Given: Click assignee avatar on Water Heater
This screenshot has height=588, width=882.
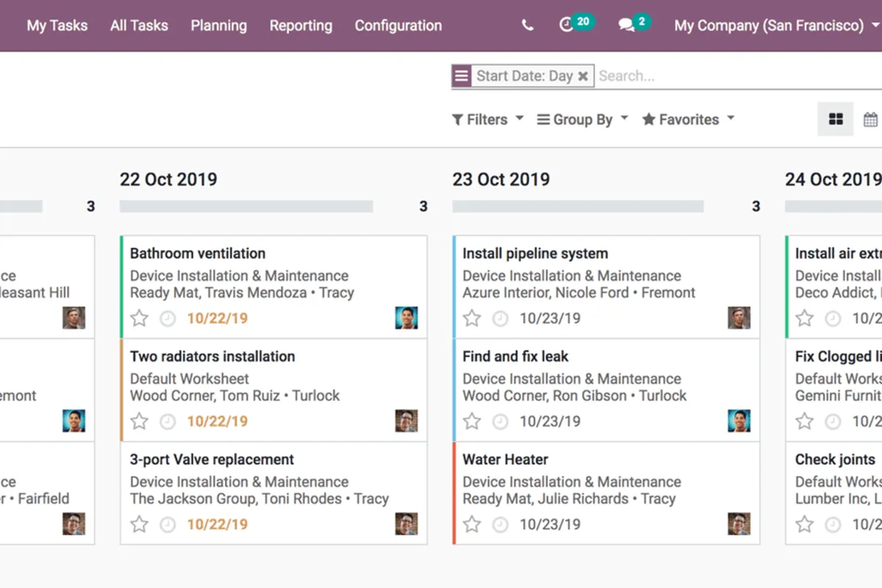Looking at the screenshot, I should click(x=739, y=523).
